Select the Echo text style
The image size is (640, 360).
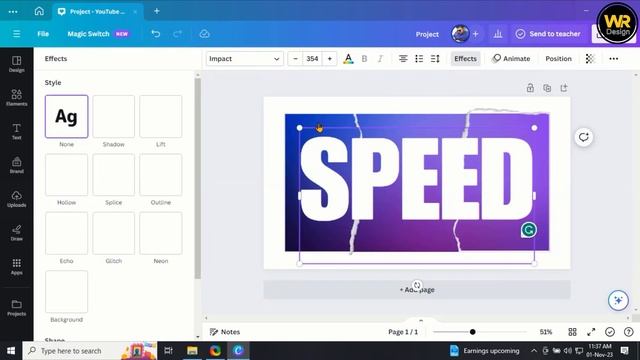67,233
